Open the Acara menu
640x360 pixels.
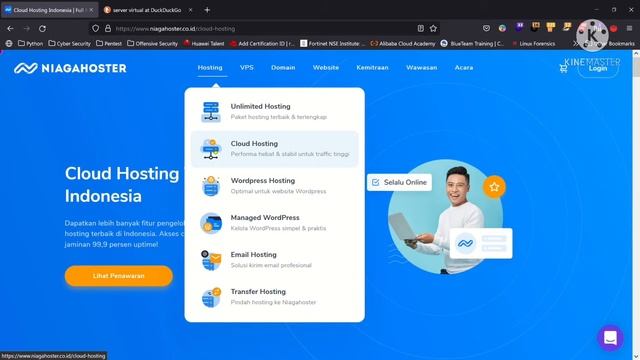coord(464,68)
